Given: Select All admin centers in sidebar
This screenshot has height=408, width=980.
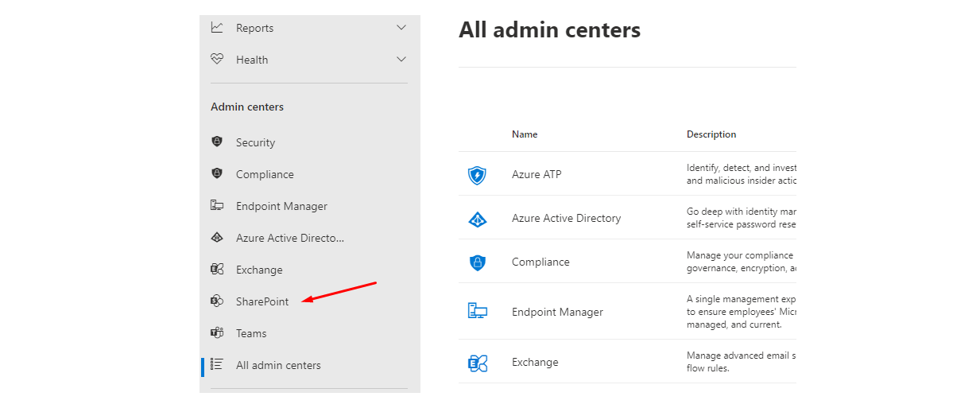Looking at the screenshot, I should (278, 365).
